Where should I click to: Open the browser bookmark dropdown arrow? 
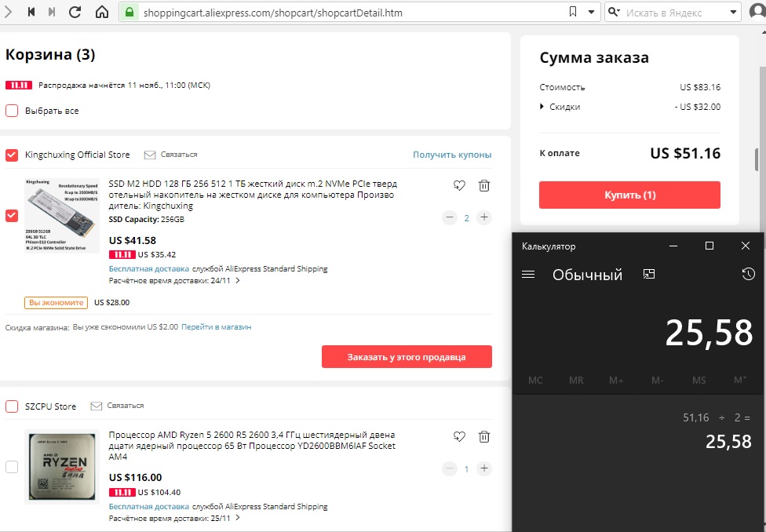coord(590,13)
